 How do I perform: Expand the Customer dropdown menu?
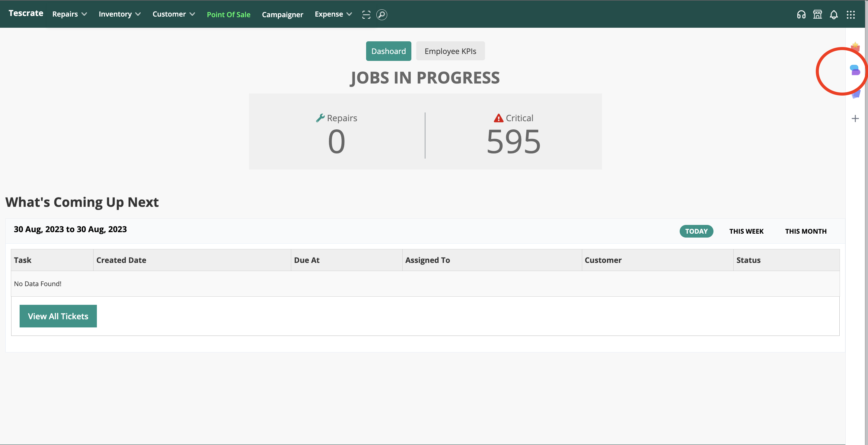174,14
